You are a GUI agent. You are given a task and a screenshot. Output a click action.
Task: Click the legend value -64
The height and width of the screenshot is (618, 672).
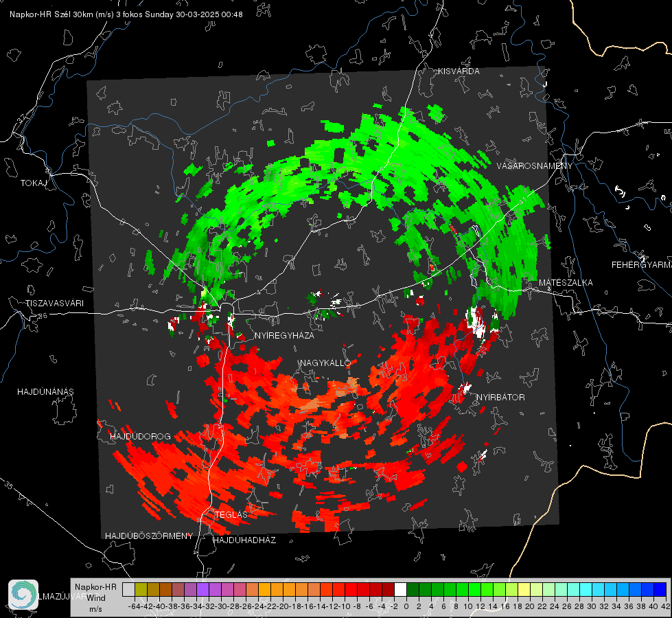(x=135, y=606)
